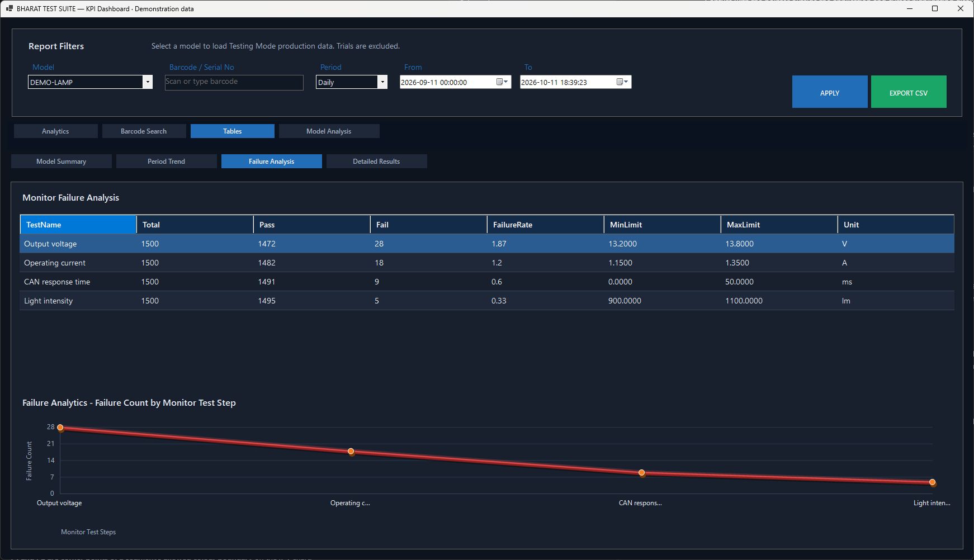Viewport: 974px width, 560px height.
Task: Click the app icon in the title bar
Action: point(9,8)
